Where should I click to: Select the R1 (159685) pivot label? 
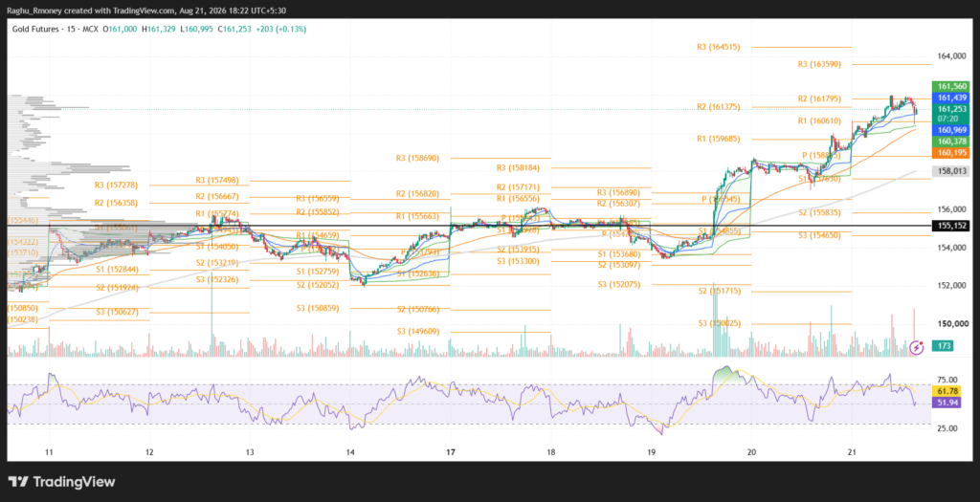(718, 139)
